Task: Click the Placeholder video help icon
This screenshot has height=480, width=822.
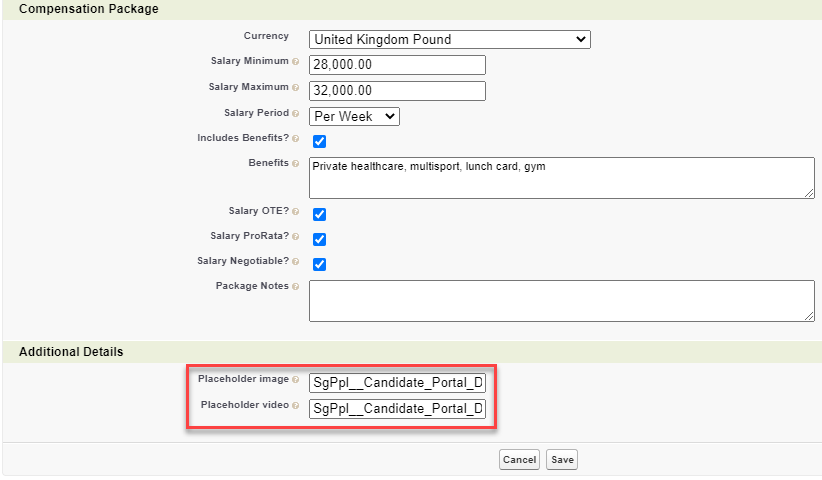Action: [x=296, y=406]
